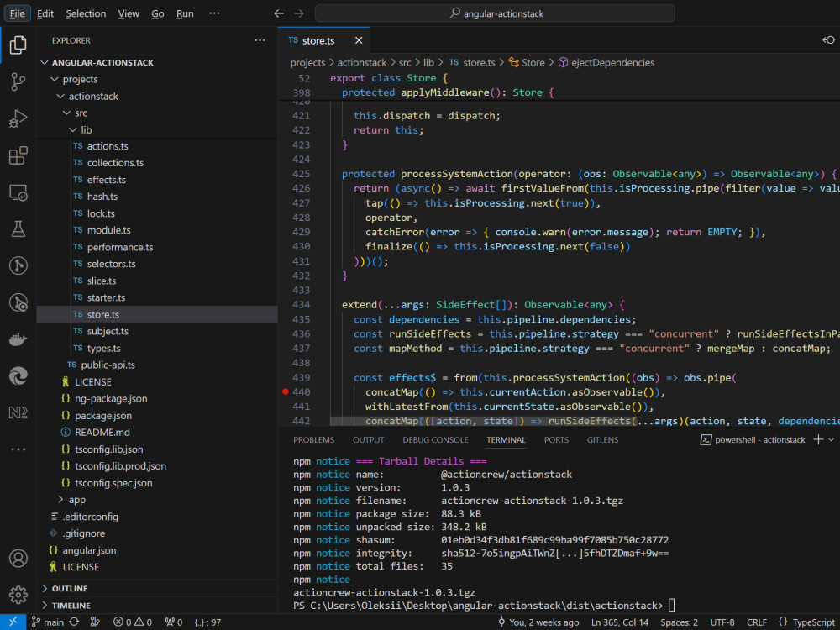The height and width of the screenshot is (630, 840).
Task: Open the File menu
Action: (x=17, y=13)
